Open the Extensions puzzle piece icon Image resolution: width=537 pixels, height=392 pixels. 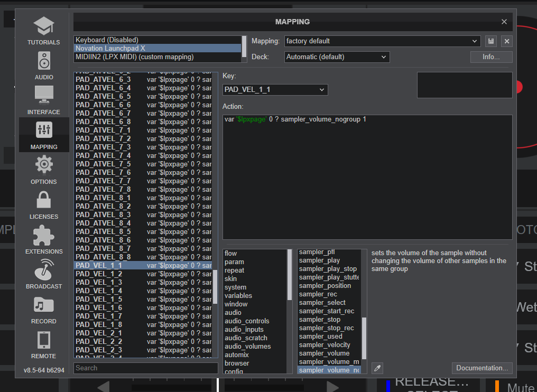coord(44,235)
